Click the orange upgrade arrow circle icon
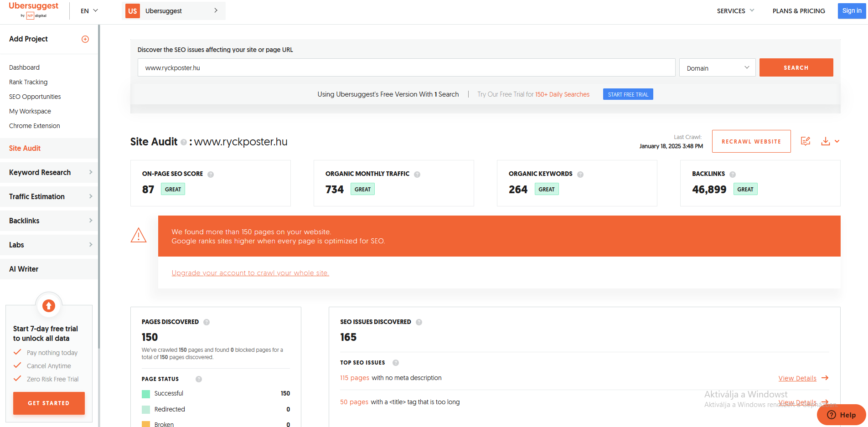Screen dimensions: 868x427 point(49,305)
